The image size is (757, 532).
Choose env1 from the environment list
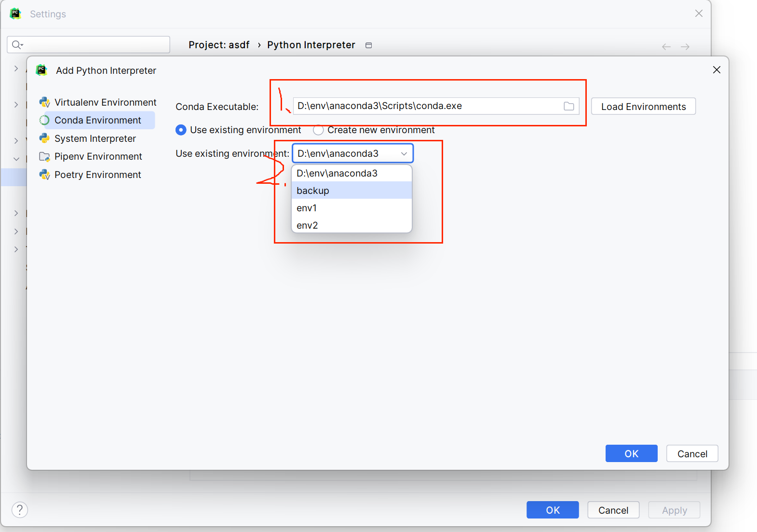coord(352,208)
